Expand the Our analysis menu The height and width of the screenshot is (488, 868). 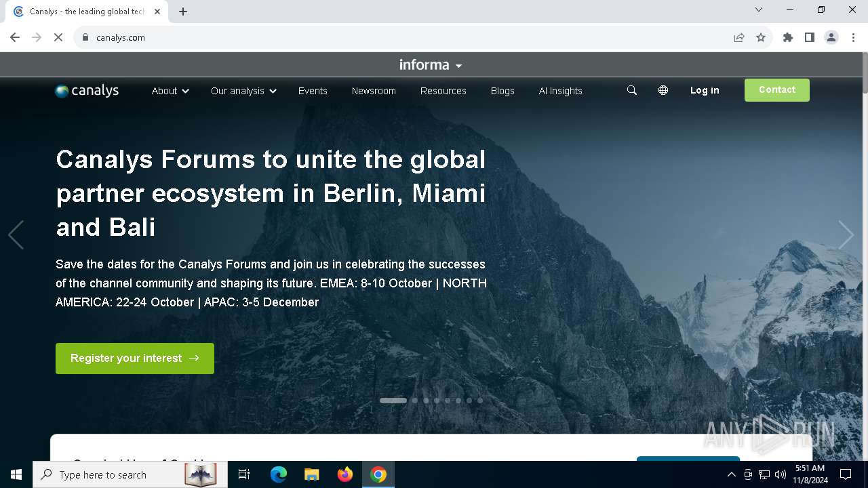(x=243, y=91)
